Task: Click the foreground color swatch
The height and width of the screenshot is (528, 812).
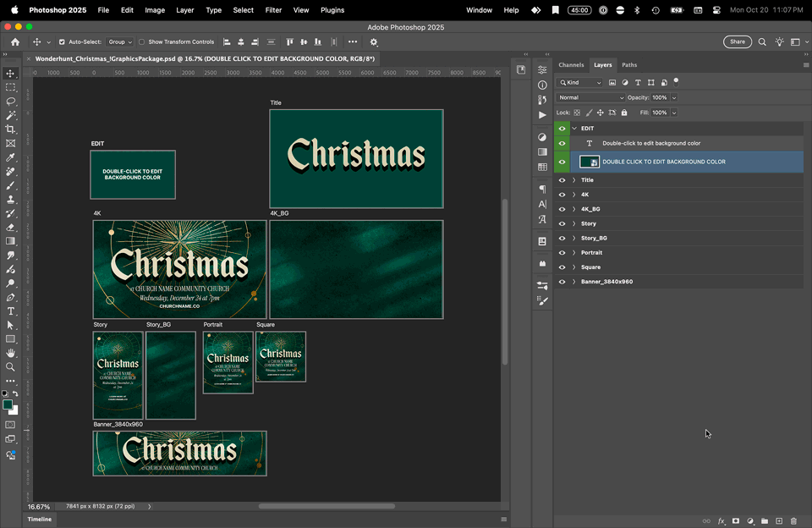Action: (x=8, y=405)
